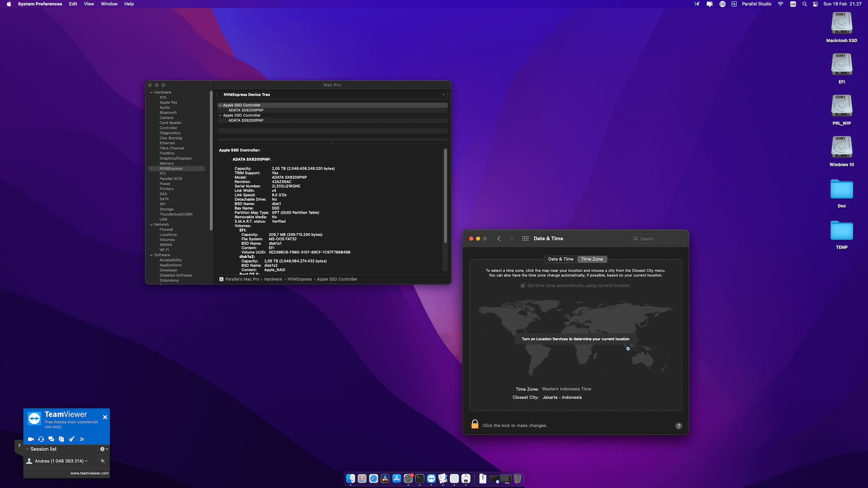
Task: Select the PRL_WIP drive icon
Action: coord(841,106)
